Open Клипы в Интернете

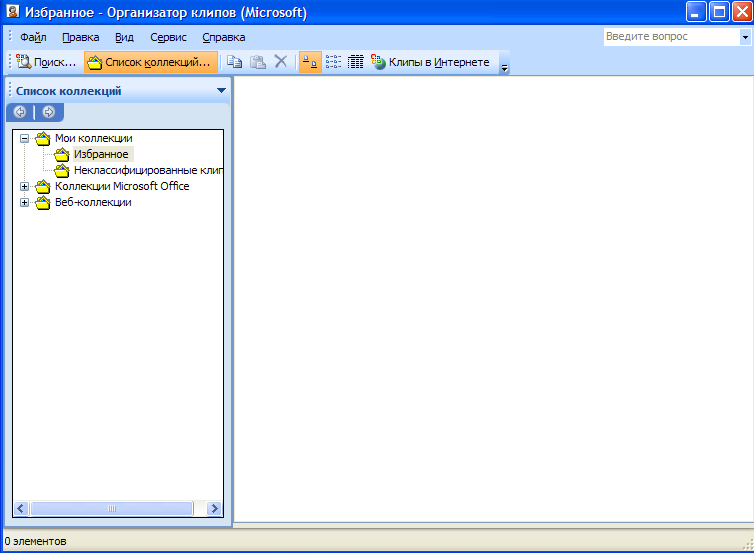pos(430,62)
